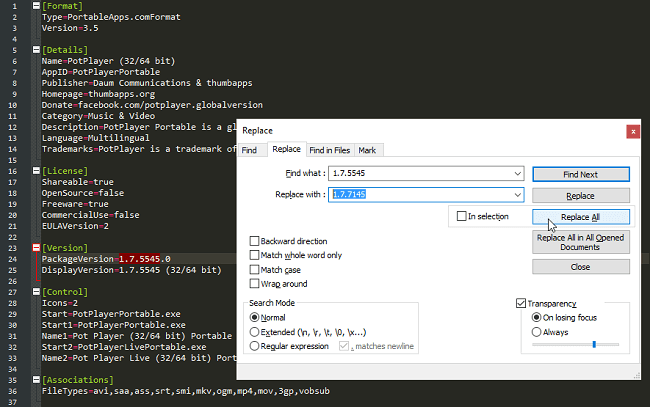This screenshot has height=407, width=650.
Task: Collapse the [Control] section fold marker
Action: [x=36, y=292]
